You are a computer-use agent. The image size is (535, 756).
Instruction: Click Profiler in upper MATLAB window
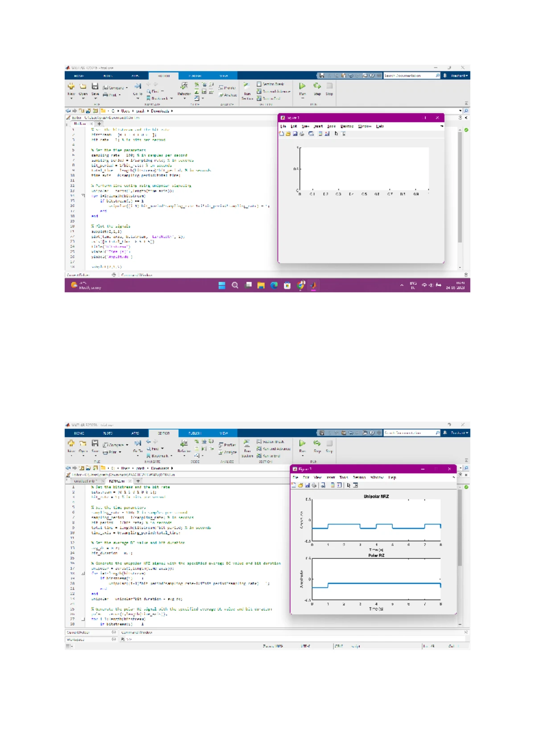227,88
